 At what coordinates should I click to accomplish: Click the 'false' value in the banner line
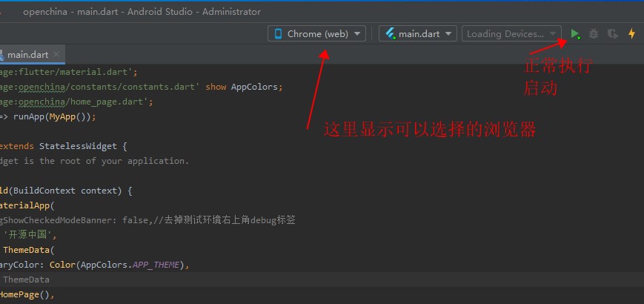135,220
